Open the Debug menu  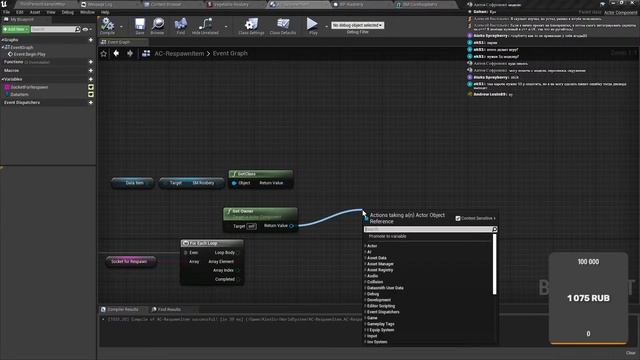(68, 12)
